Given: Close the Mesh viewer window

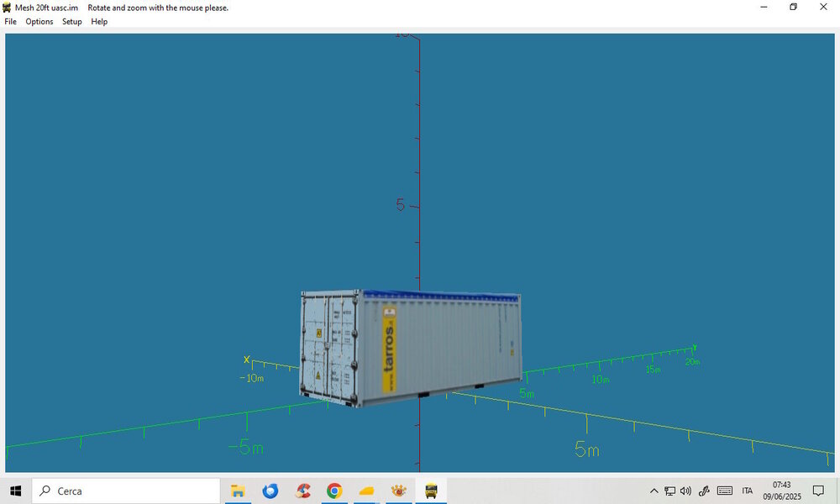Looking at the screenshot, I should (x=823, y=8).
